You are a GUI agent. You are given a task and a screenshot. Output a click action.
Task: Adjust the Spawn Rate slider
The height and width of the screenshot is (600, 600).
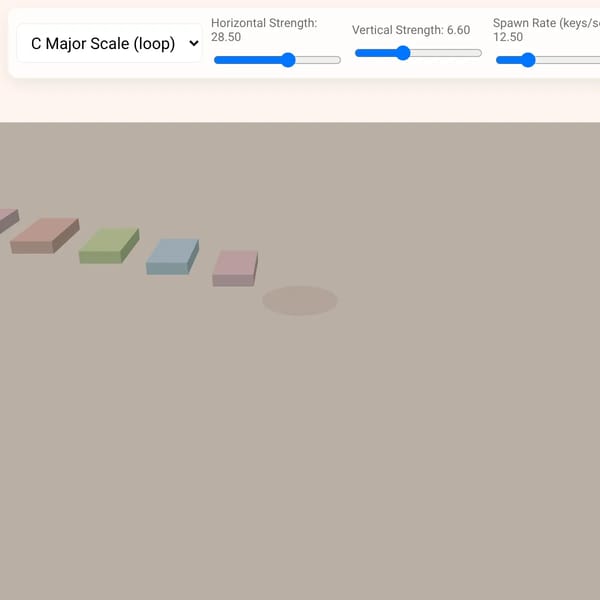pos(548,60)
